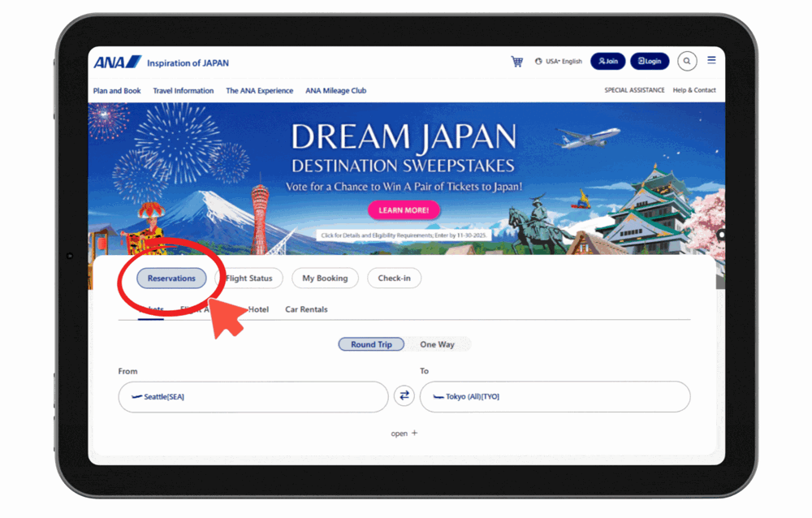The width and height of the screenshot is (812, 518).
Task: Switch to the Check-in tab
Action: pos(394,278)
